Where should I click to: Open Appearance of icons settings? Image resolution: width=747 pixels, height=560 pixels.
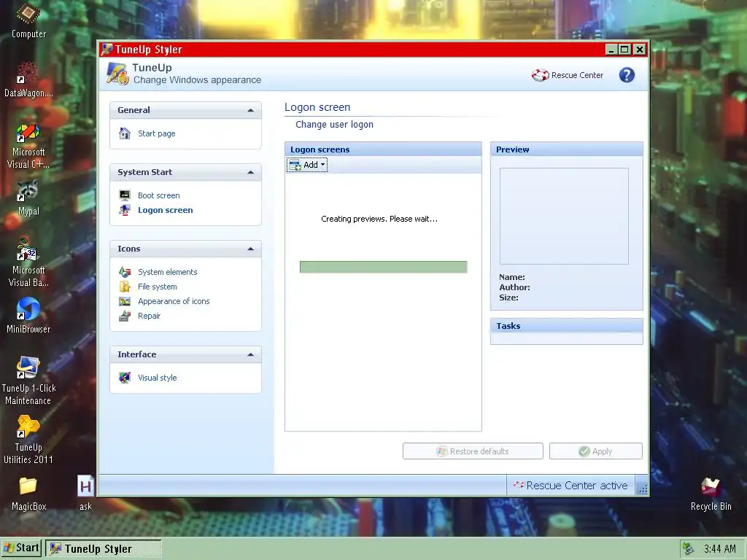pos(174,301)
